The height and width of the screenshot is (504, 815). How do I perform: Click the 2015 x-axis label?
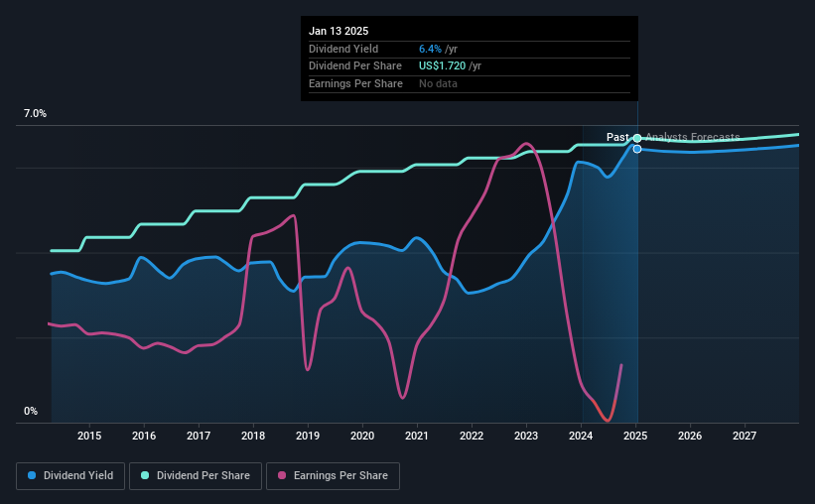89,436
